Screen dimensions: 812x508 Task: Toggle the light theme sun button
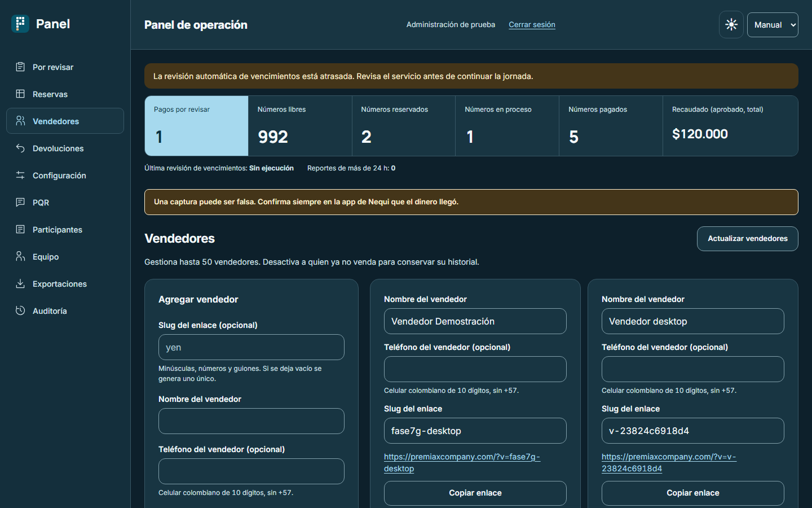pos(731,25)
